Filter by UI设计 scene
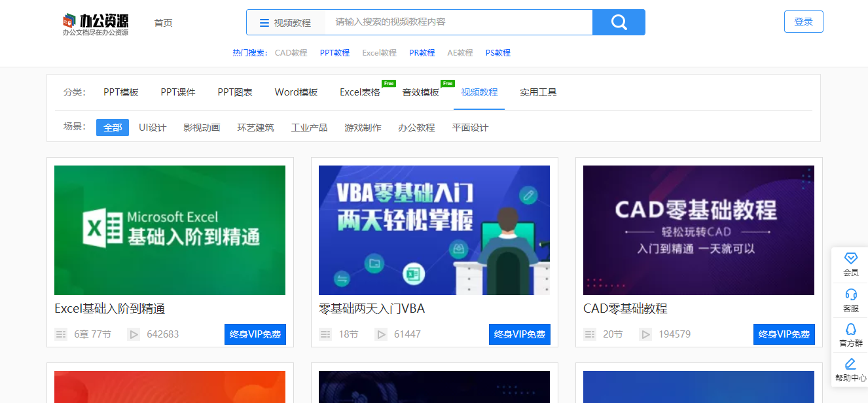The width and height of the screenshot is (868, 403). tap(153, 128)
